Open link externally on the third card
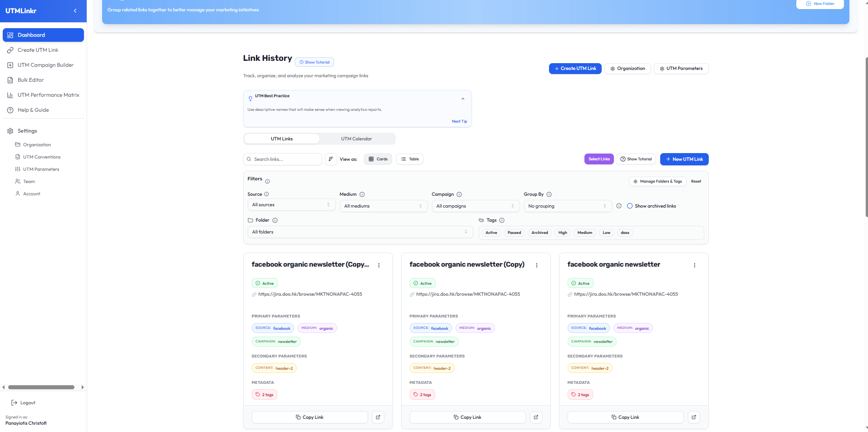 coord(694,417)
